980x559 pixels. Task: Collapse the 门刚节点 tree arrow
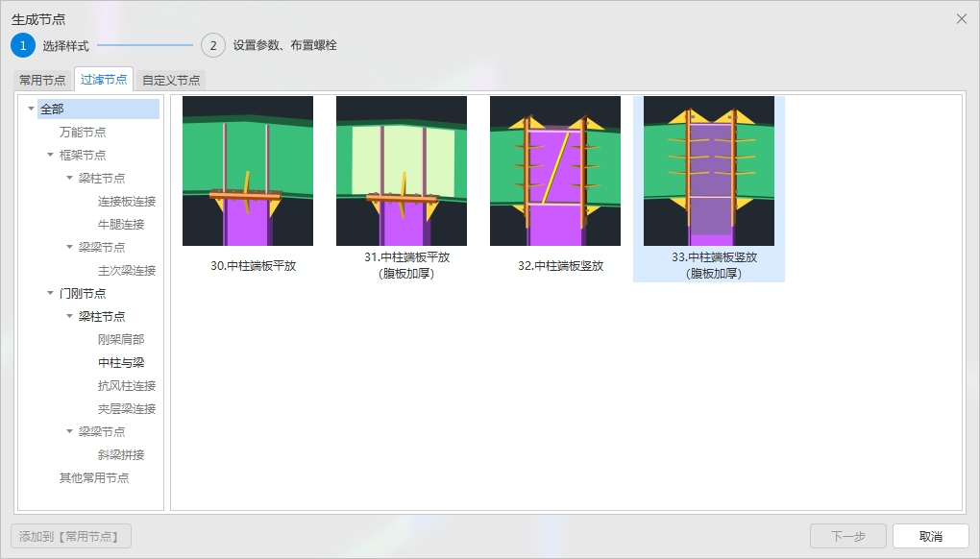[x=50, y=293]
